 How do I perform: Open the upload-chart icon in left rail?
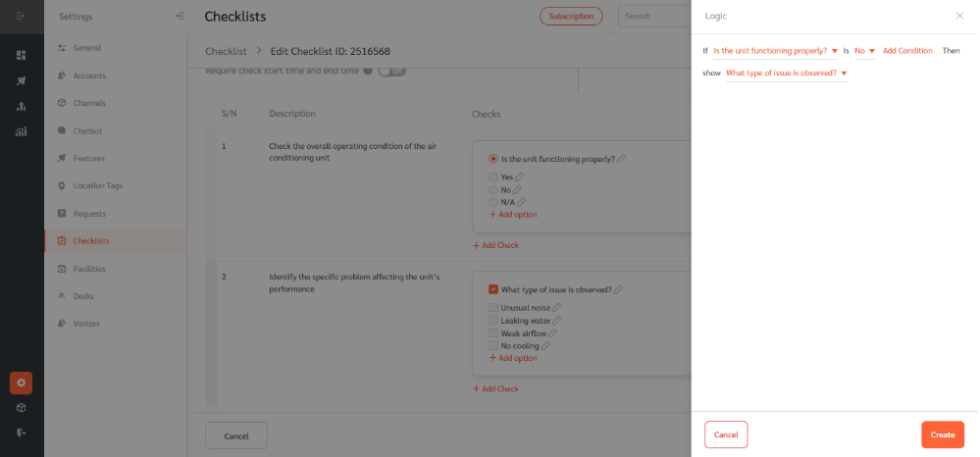[x=21, y=106]
